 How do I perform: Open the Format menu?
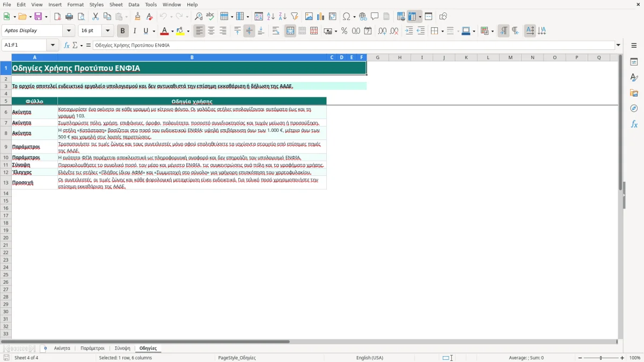(x=75, y=4)
